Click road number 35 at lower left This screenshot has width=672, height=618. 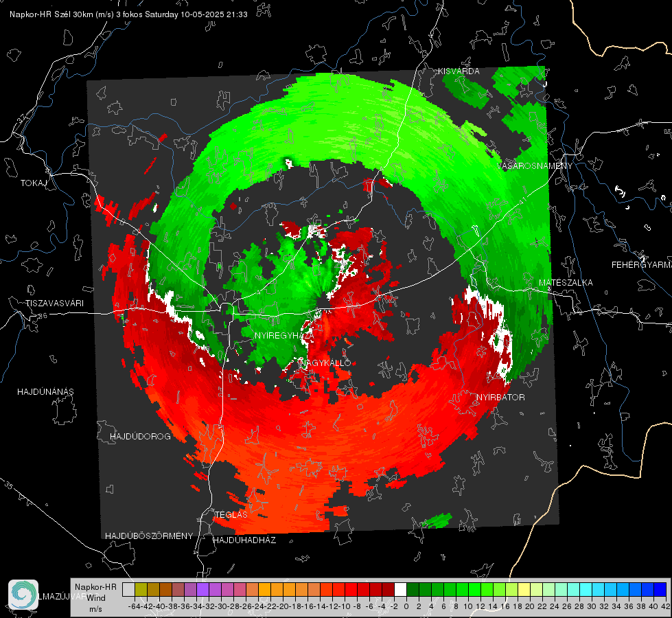tap(9, 486)
